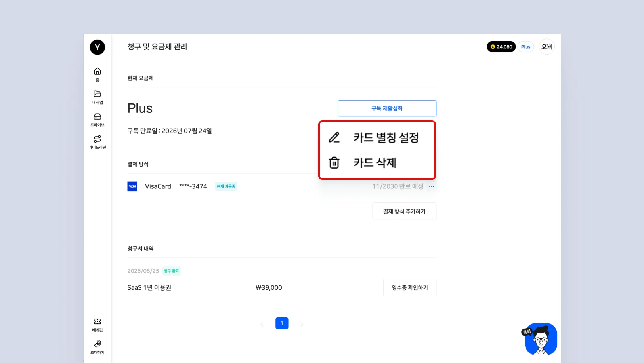Click SaaS 1년 이용권 invoice item
Viewport: 644px width, 363px height.
pos(149,288)
